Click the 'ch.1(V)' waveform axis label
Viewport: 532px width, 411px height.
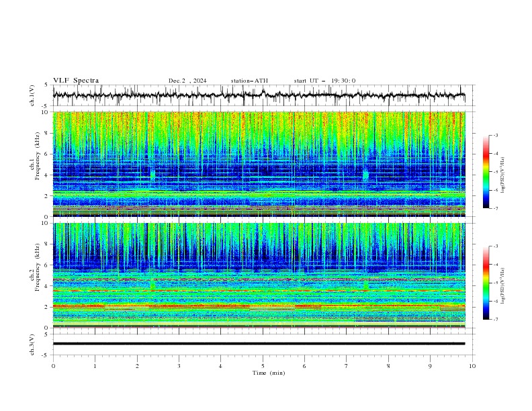click(32, 95)
